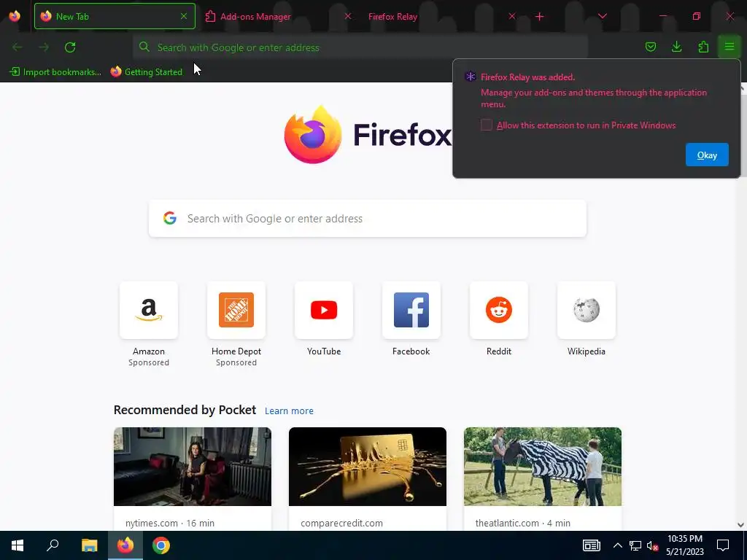Focus the page's Google search box
The image size is (747, 560).
pyautogui.click(x=368, y=218)
